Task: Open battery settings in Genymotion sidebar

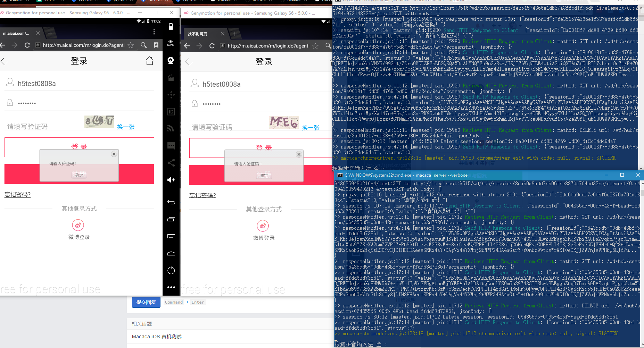Action: pyautogui.click(x=171, y=26)
